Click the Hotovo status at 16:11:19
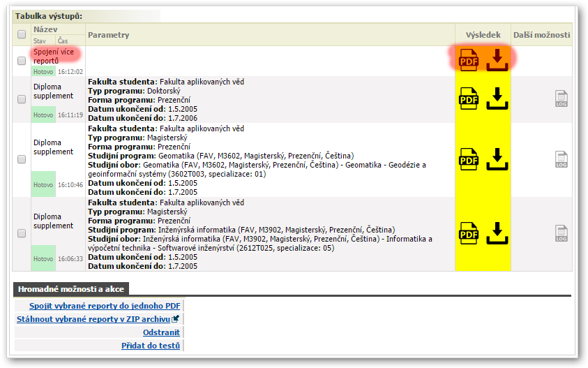The height and width of the screenshot is (368, 588). click(43, 115)
